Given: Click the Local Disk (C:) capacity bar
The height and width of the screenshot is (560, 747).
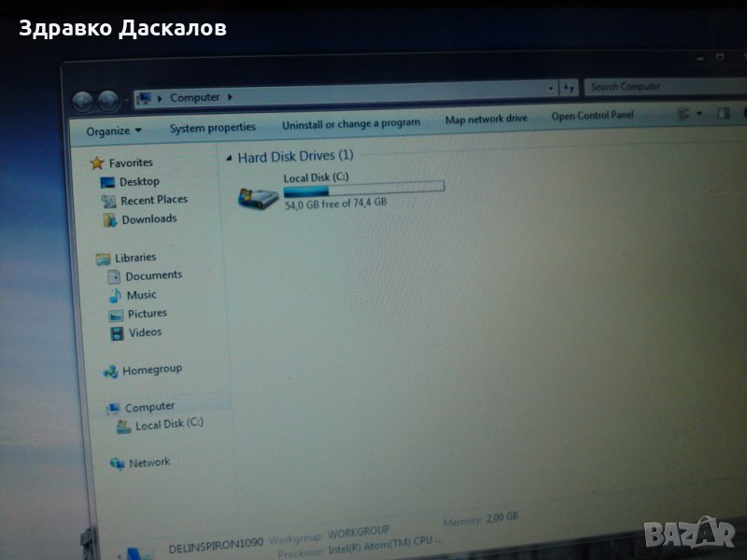Looking at the screenshot, I should tap(364, 188).
